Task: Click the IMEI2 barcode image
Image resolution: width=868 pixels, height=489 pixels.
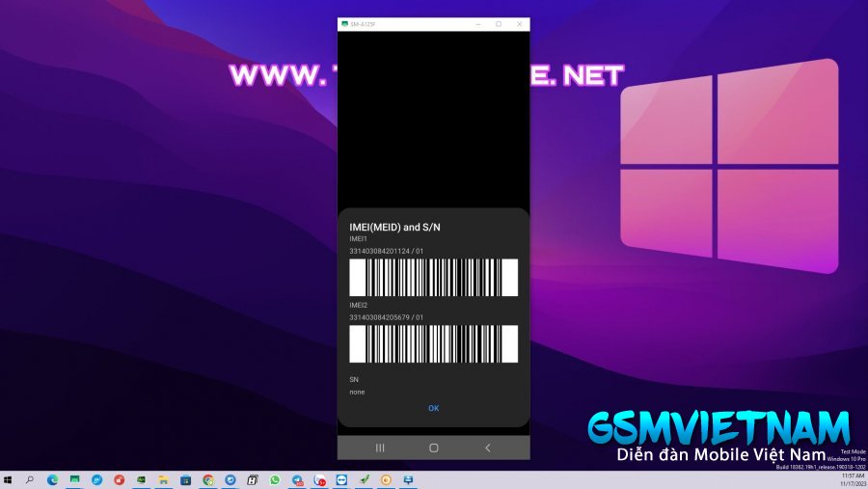Action: click(433, 344)
